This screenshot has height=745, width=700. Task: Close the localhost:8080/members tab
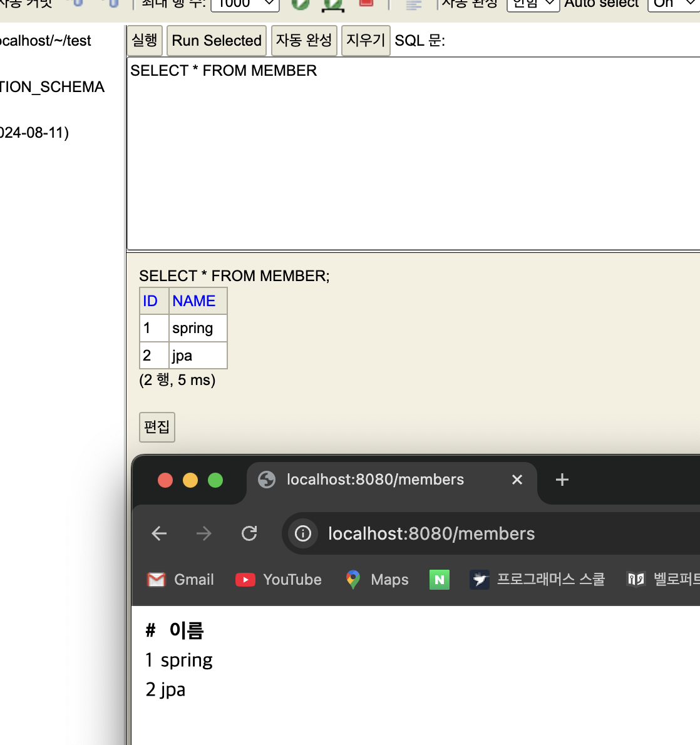[x=517, y=480]
